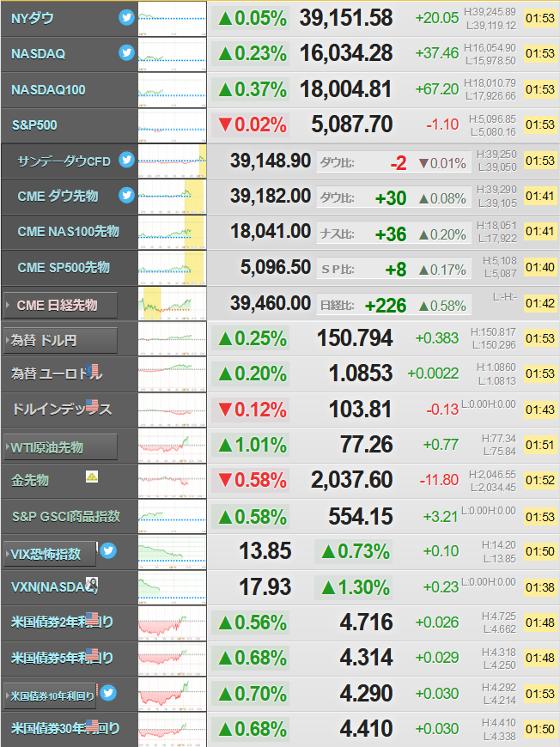Expand the VIX恐怖指数 button
Image resolution: width=560 pixels, height=747 pixels.
point(50,554)
